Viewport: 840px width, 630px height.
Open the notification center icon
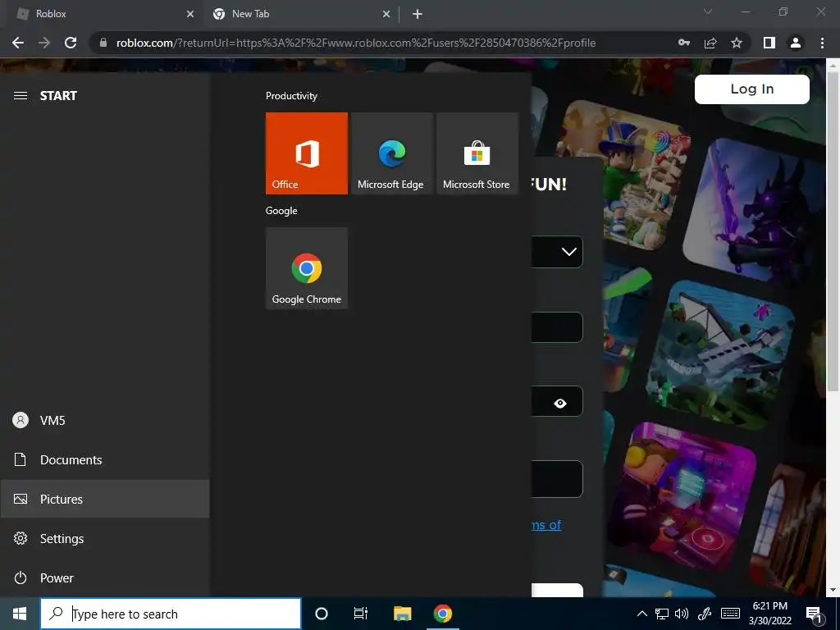pos(814,614)
